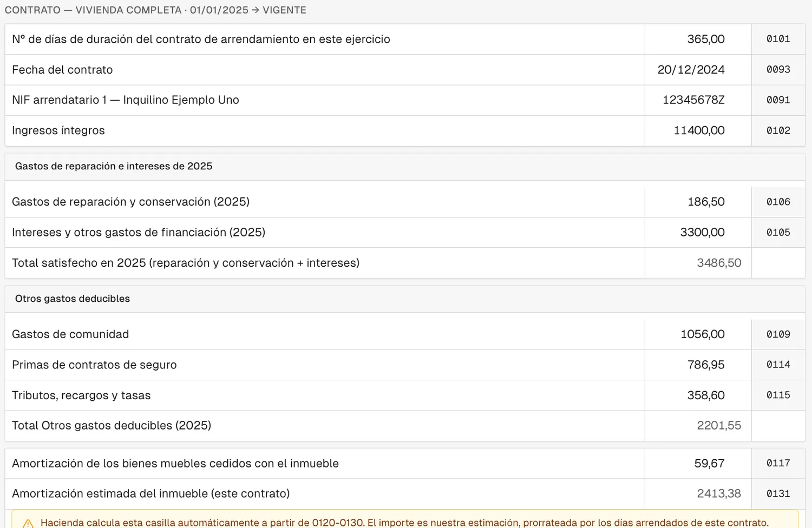Click casilla code 0117
This screenshot has height=528, width=812.
[x=778, y=464]
